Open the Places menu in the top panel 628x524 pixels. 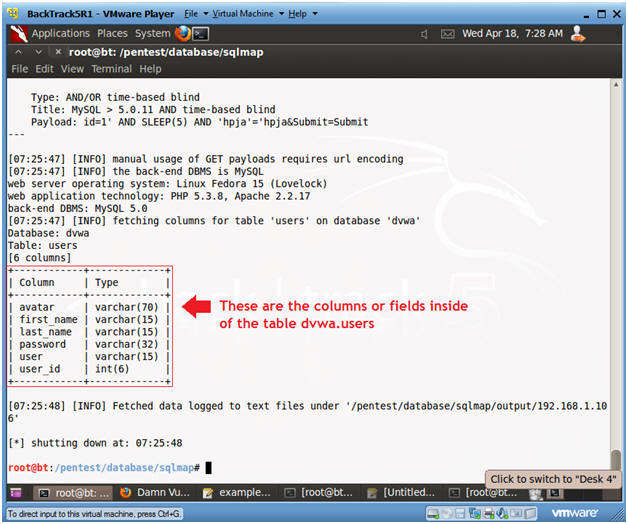pyautogui.click(x=112, y=33)
